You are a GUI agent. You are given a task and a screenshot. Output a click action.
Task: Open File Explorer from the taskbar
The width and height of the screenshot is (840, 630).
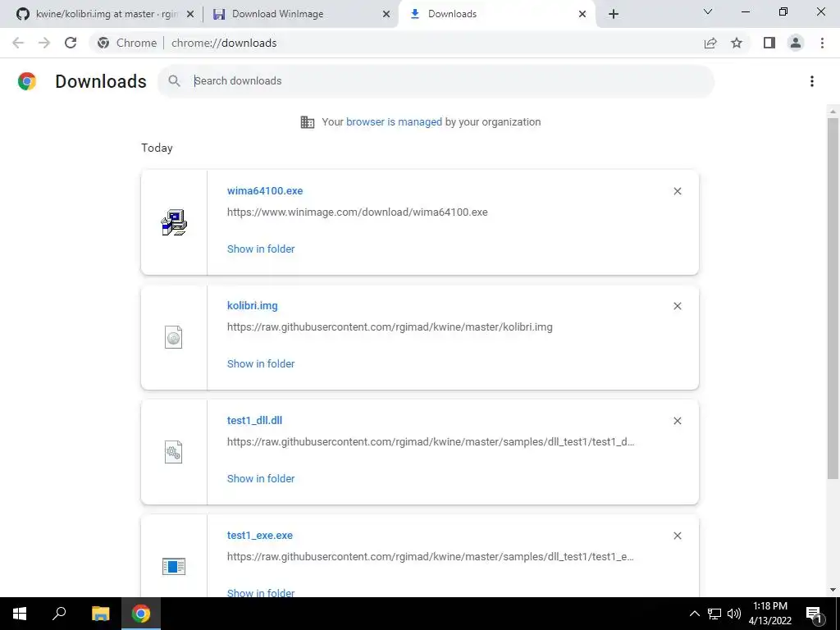coord(100,614)
